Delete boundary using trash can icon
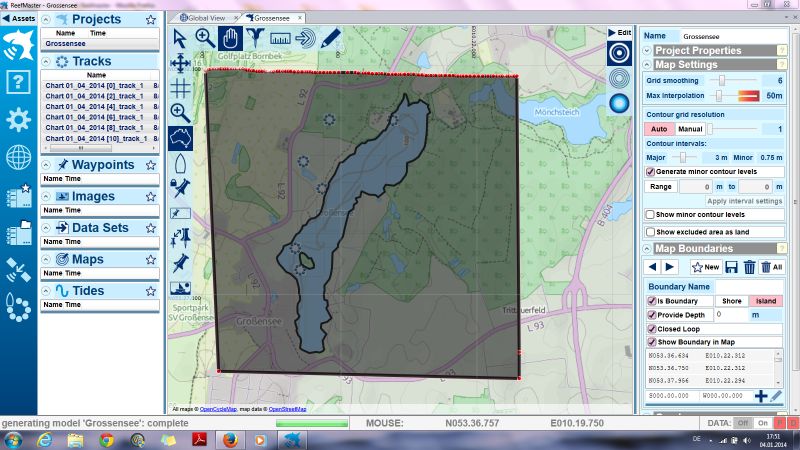Image resolution: width=800 pixels, height=450 pixels. pos(750,267)
